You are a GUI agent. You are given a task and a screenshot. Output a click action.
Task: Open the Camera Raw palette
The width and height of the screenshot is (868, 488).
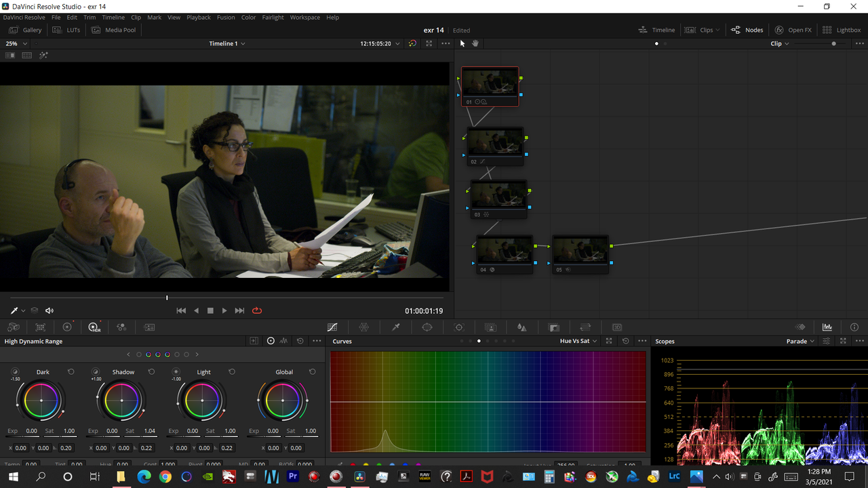14,327
